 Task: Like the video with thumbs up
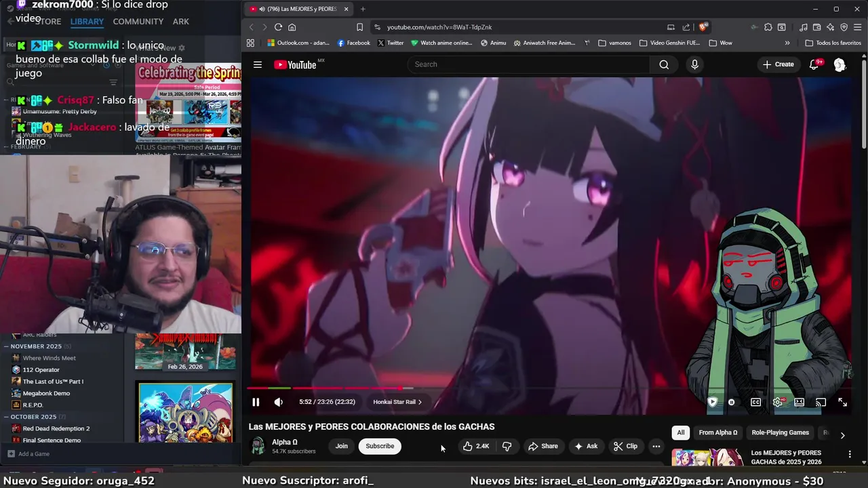[475, 446]
